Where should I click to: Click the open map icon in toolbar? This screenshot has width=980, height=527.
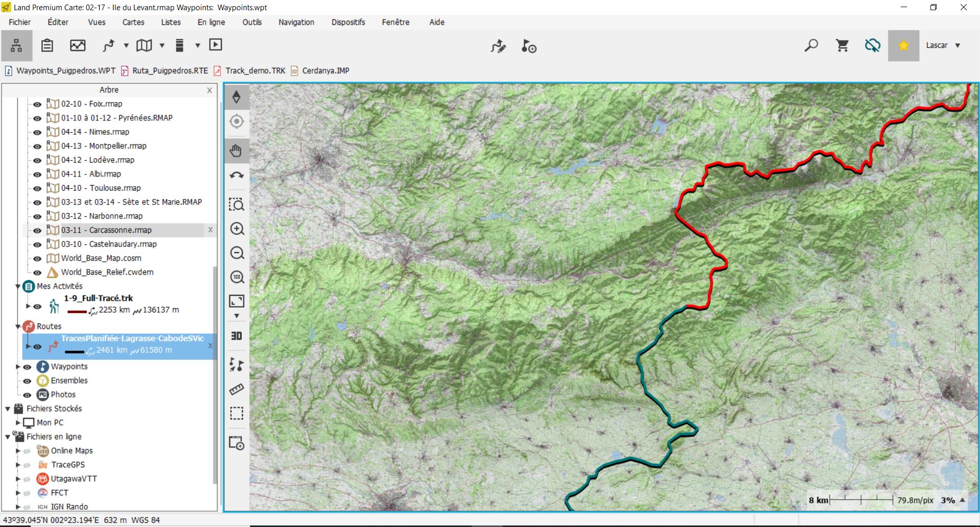(x=144, y=45)
